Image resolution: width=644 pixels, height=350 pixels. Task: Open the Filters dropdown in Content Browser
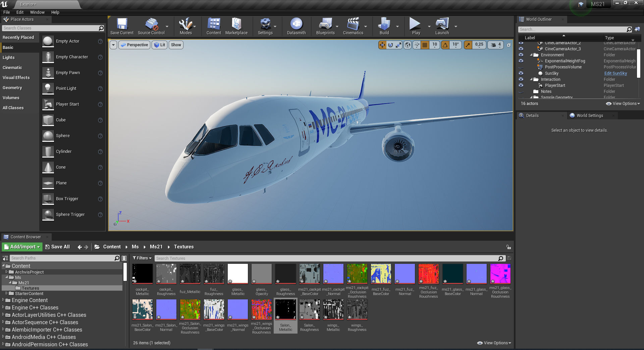[x=142, y=258]
